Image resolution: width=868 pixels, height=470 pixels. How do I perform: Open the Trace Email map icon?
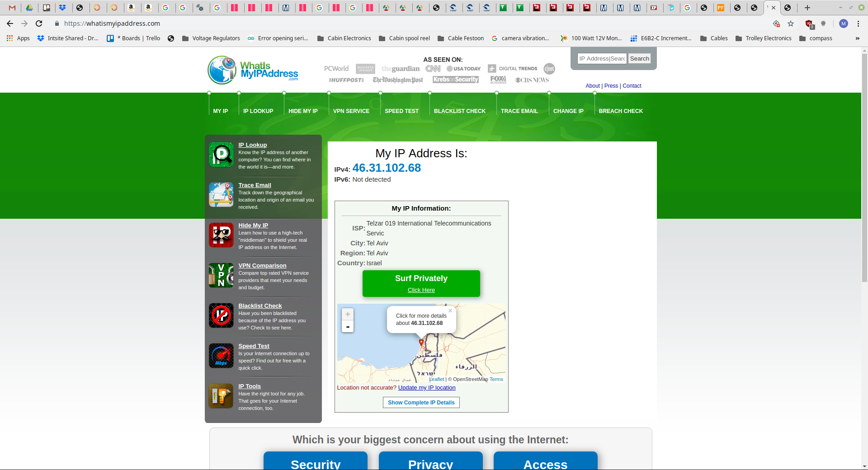click(x=221, y=195)
